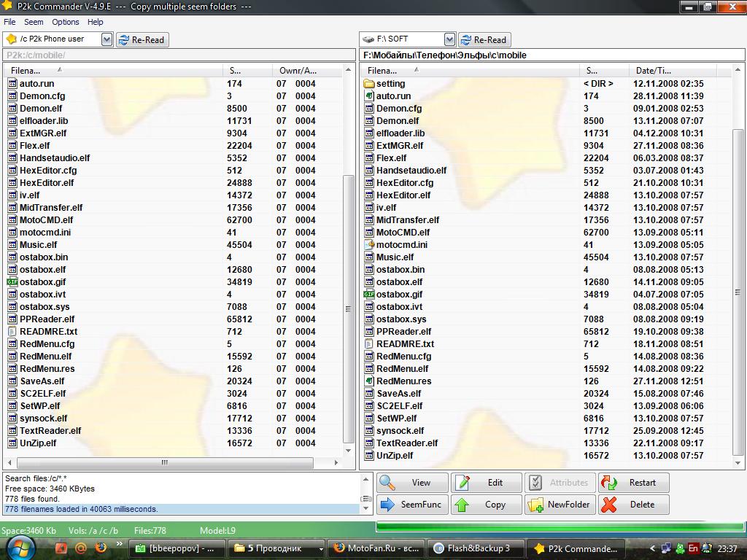747x560 pixels.
Task: Click the Model:L9 status bar entry
Action: [x=217, y=531]
